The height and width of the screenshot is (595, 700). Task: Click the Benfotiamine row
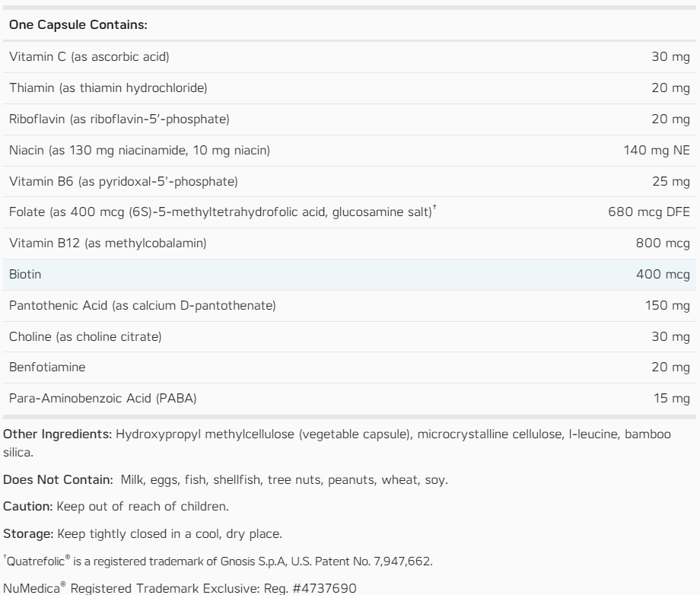(349, 367)
